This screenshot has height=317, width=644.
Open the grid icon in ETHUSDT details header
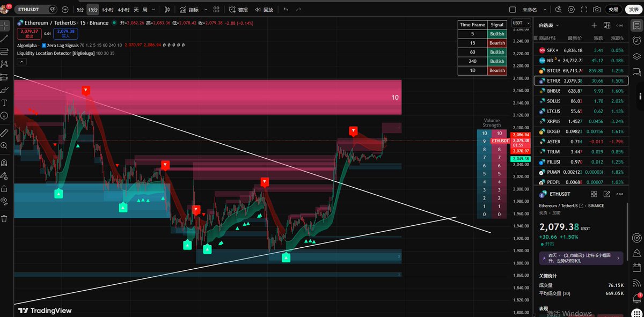[594, 194]
